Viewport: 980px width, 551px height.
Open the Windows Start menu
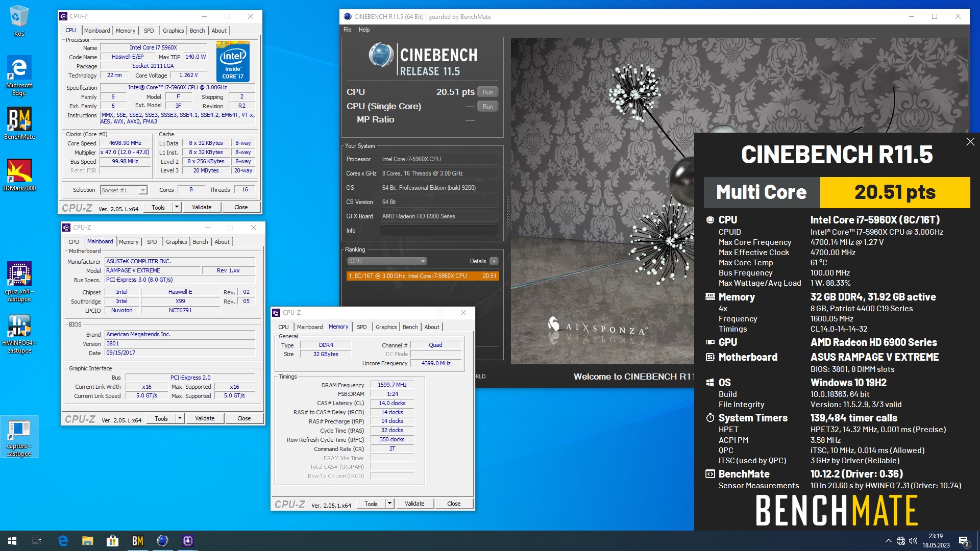12,541
